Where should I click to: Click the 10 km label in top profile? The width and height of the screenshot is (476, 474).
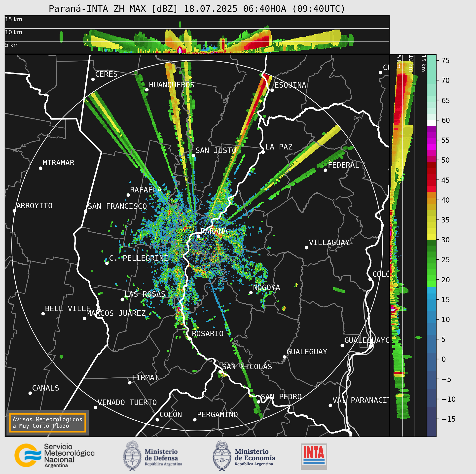click(x=14, y=32)
